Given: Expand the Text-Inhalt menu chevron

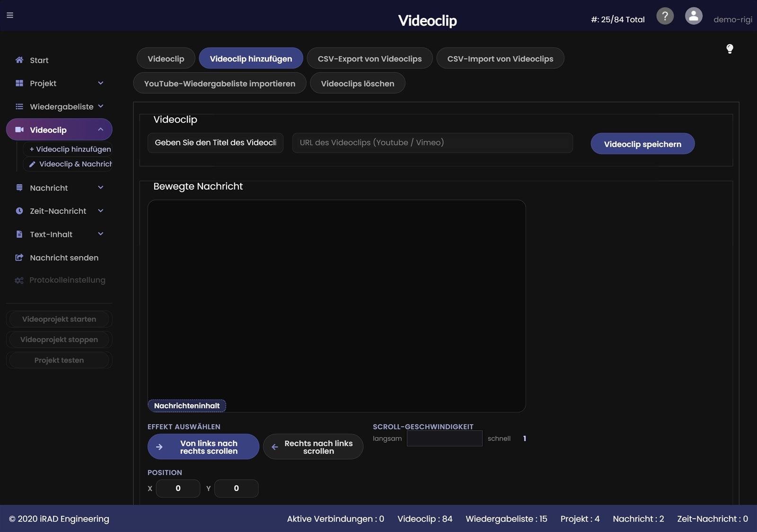Looking at the screenshot, I should click(x=100, y=234).
